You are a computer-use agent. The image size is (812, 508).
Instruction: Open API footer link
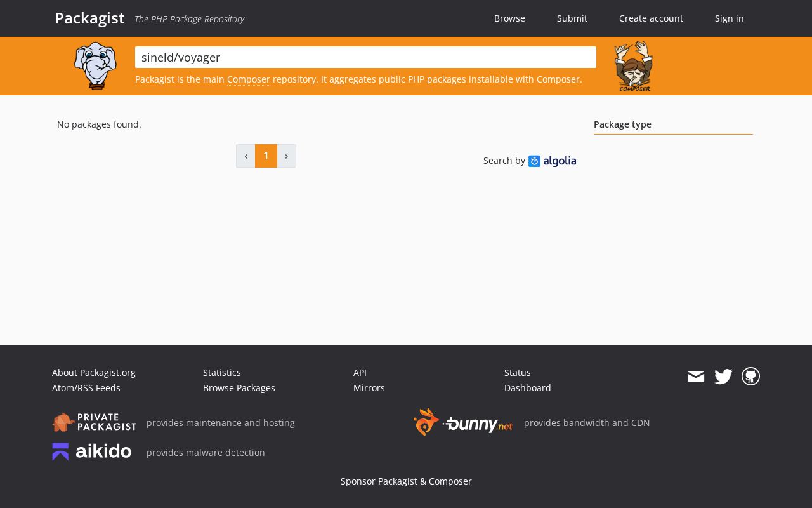click(x=360, y=373)
